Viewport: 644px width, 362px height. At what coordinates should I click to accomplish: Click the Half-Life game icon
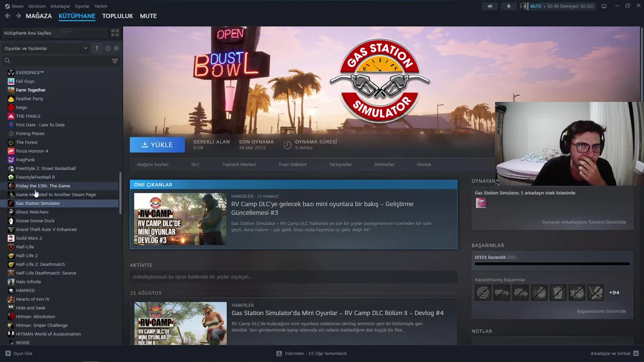pyautogui.click(x=11, y=247)
